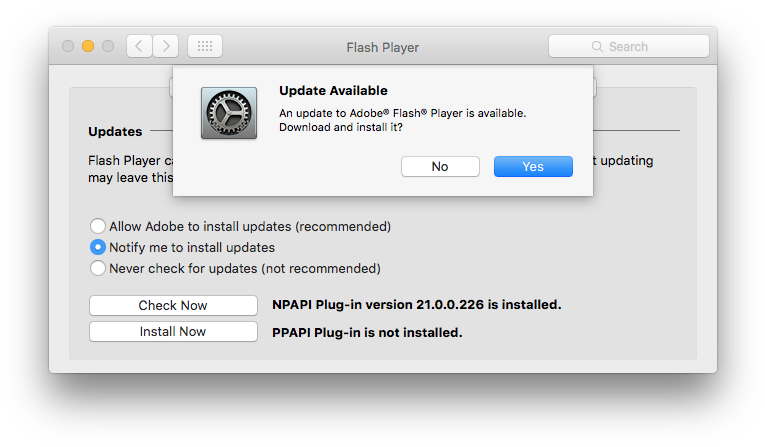Click the gray zoom window button

click(108, 46)
